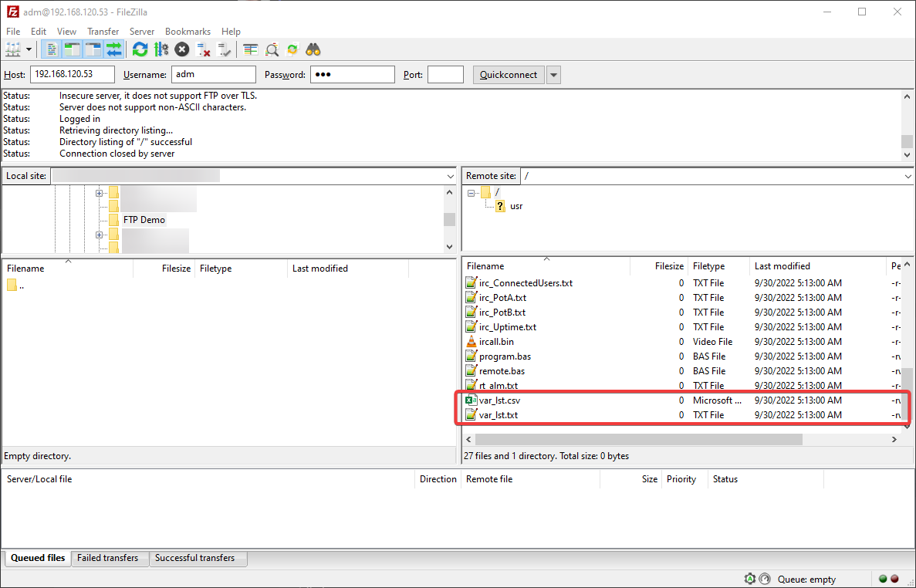Sort remote list by Last modified column
916x588 pixels.
pyautogui.click(x=818, y=266)
